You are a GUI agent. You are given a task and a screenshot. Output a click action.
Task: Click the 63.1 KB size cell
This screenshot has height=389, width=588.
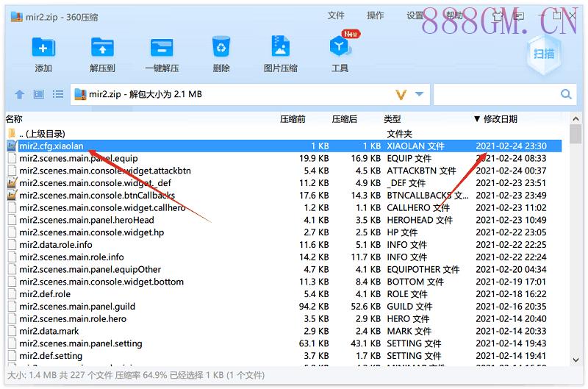pos(314,343)
